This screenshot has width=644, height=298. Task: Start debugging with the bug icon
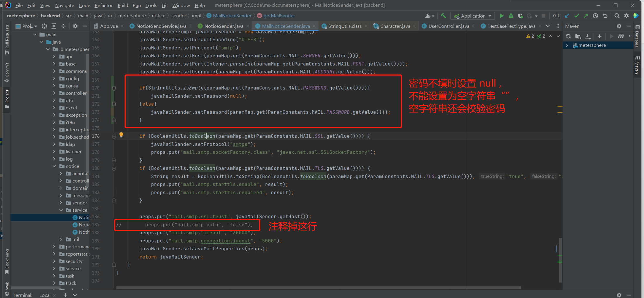(x=511, y=16)
